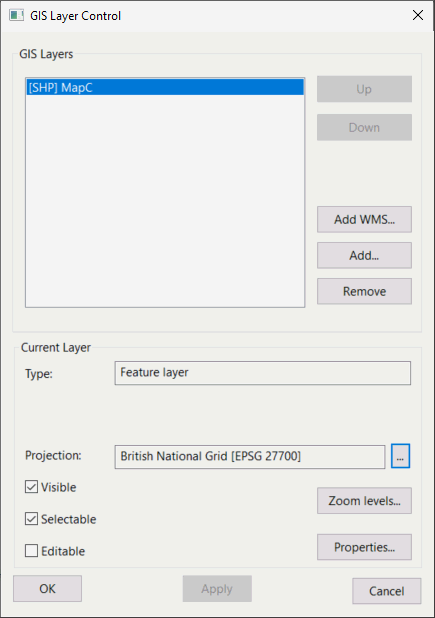The image size is (435, 618).
Task: Click Add to add a layer
Action: point(364,255)
